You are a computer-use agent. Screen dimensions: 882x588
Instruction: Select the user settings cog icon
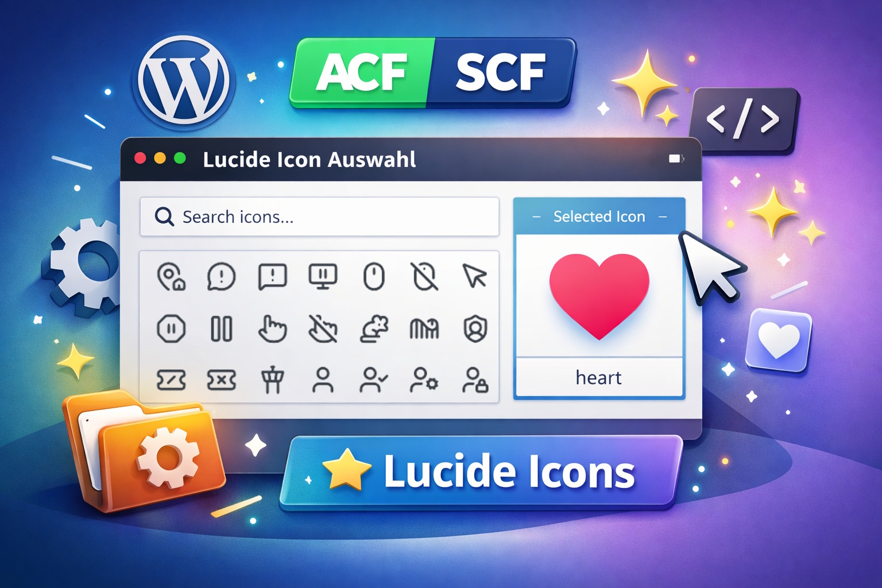pos(424,380)
